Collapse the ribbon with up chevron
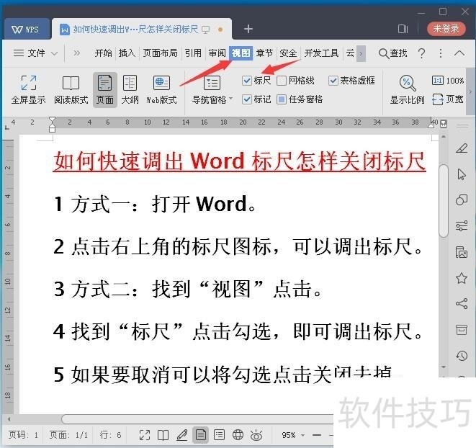476x448 pixels. (x=459, y=53)
